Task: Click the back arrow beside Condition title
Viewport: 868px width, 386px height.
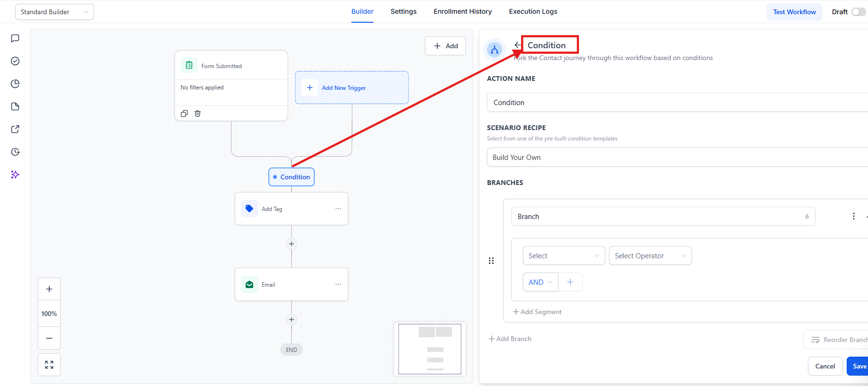Action: 517,45
